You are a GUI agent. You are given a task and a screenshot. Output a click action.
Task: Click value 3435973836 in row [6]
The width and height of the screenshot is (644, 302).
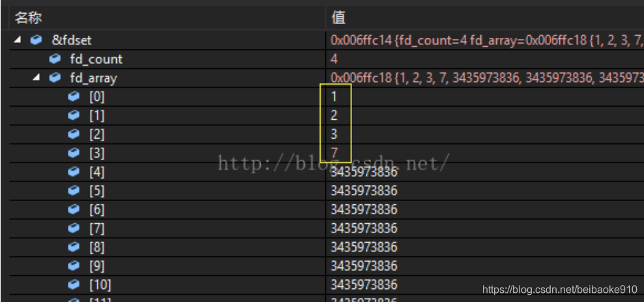click(x=364, y=210)
